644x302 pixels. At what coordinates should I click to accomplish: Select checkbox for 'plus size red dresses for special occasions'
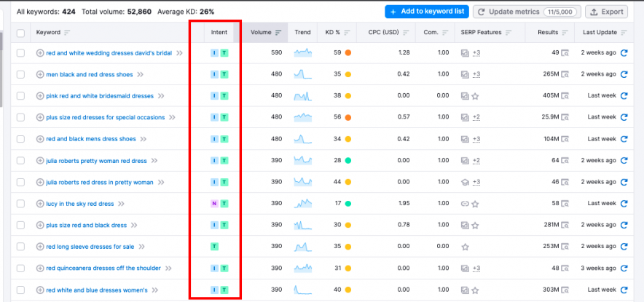[x=20, y=117]
